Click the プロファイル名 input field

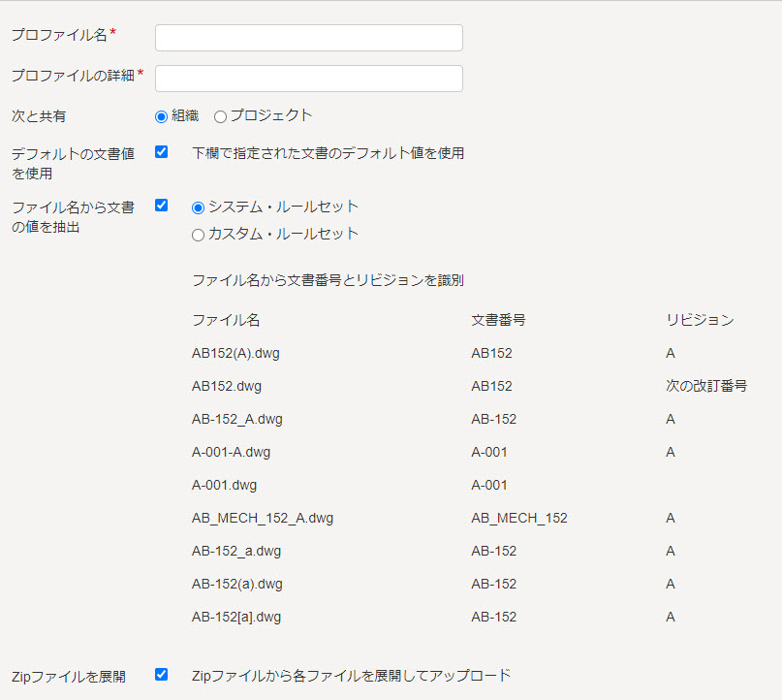click(x=309, y=38)
